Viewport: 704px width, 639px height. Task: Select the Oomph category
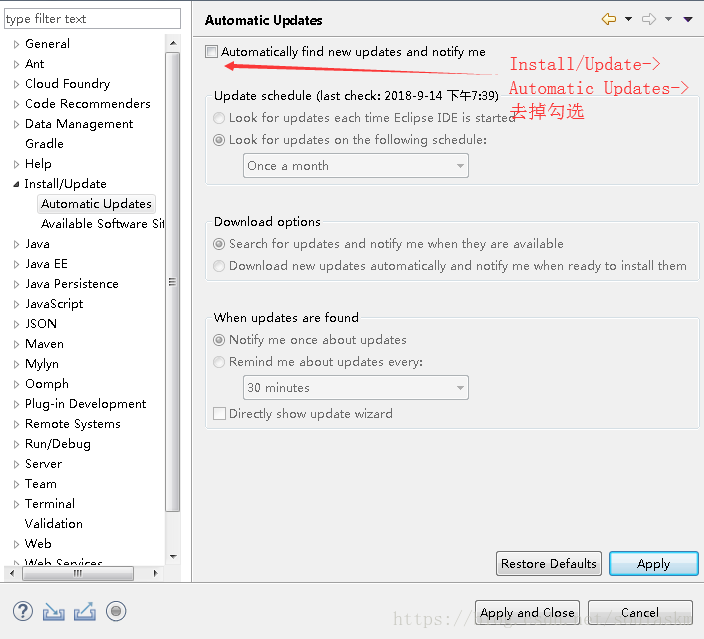tap(47, 384)
